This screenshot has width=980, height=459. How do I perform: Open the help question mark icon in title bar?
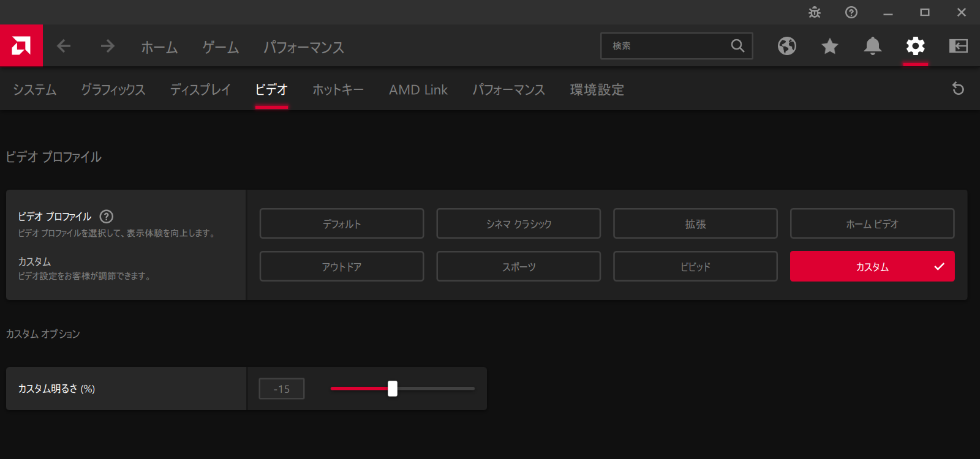click(851, 12)
